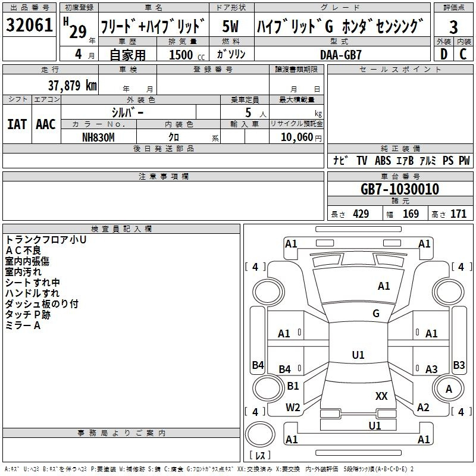
Task: Click the AC不良 inspector note
Action: tap(23, 250)
